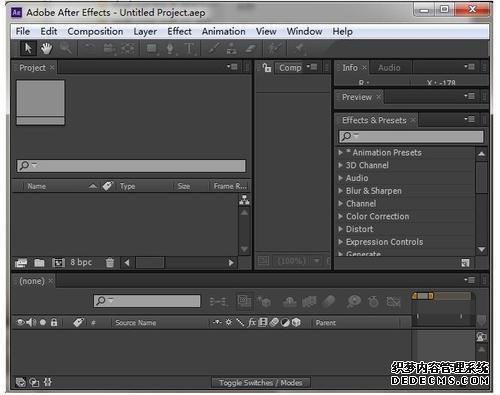
Task: Toggle Auto-keyframe stopwatch in timeline
Action: (x=373, y=302)
